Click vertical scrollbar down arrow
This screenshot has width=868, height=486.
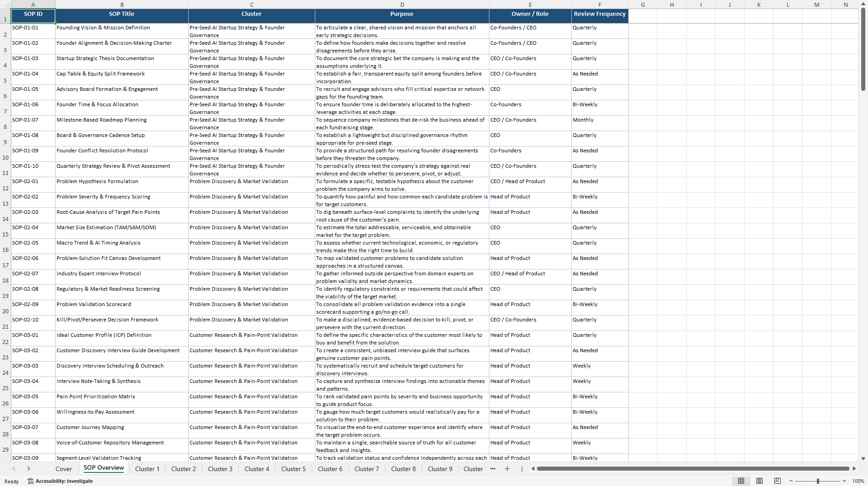point(863,458)
